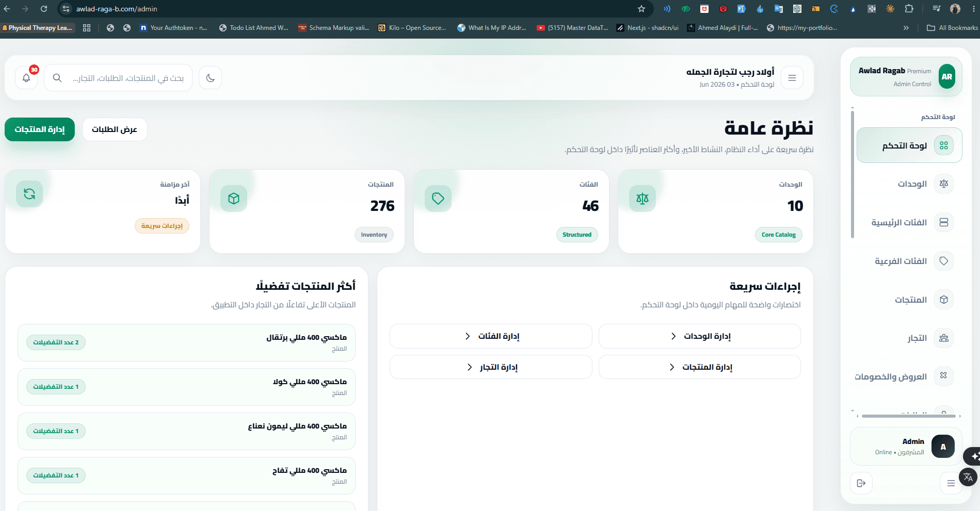Viewport: 980px width, 511px height.
Task: Click the التجار people icon in sidebar
Action: coord(944,338)
